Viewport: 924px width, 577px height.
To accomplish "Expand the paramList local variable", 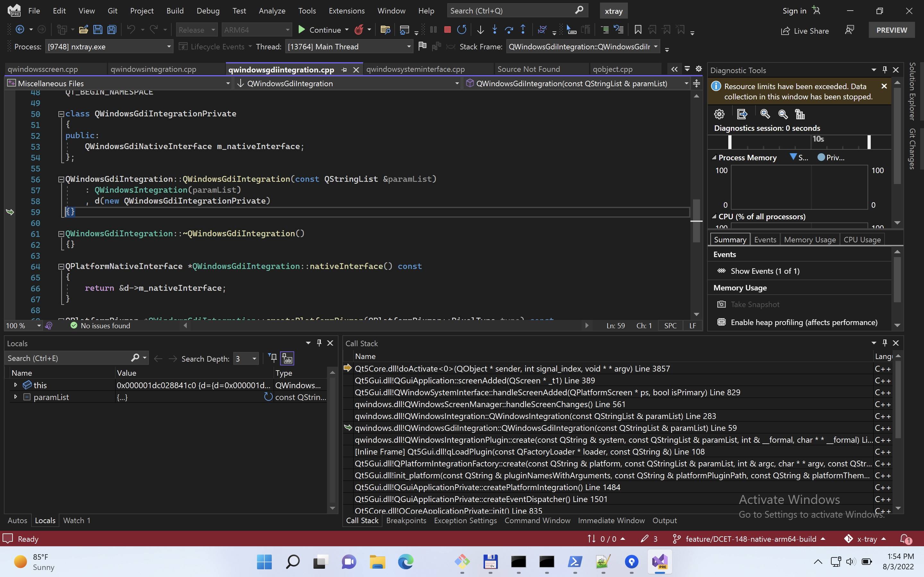I will click(x=15, y=397).
